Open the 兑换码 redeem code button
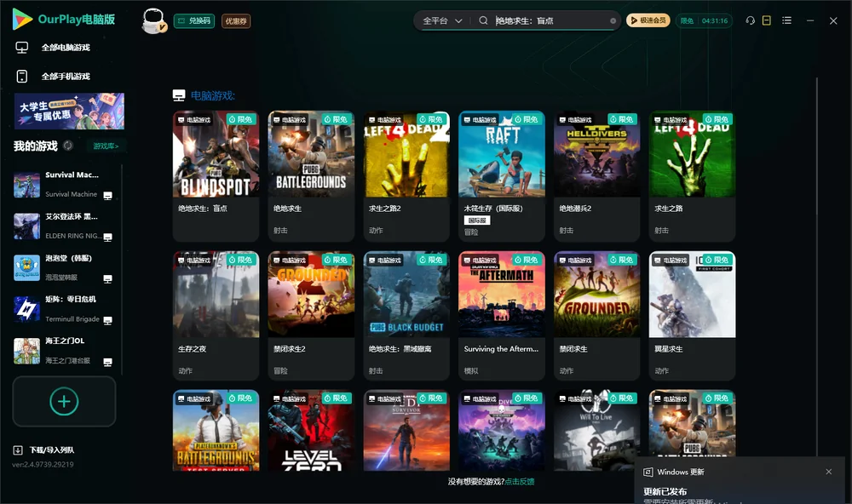Image resolution: width=852 pixels, height=504 pixels. point(194,20)
